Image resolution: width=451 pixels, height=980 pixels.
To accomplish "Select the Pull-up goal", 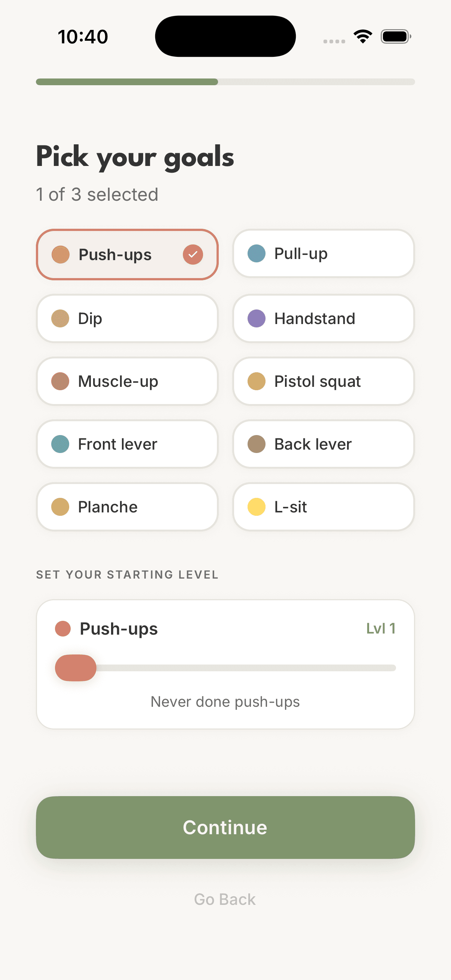I will tap(323, 253).
